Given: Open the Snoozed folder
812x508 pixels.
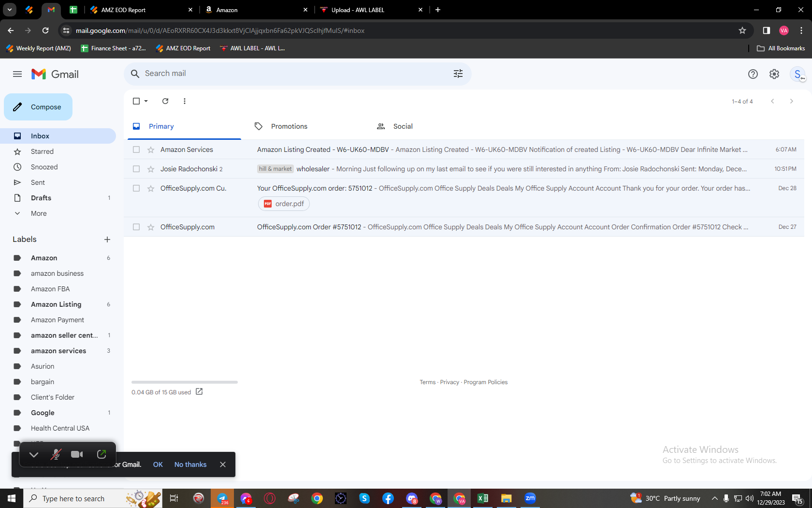Looking at the screenshot, I should click(58, 167).
